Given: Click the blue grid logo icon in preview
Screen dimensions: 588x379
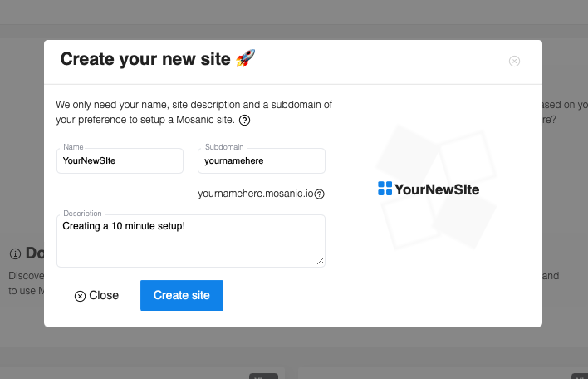Looking at the screenshot, I should [x=385, y=189].
